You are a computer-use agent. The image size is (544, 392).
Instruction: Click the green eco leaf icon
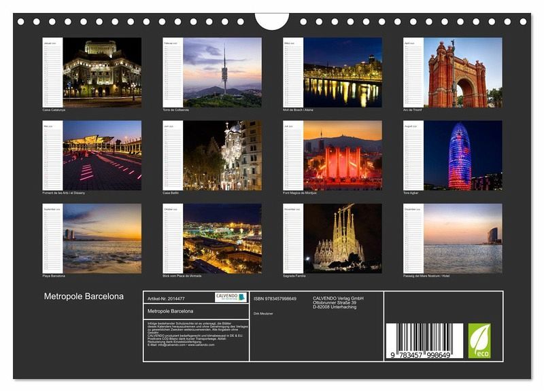pos(479,340)
